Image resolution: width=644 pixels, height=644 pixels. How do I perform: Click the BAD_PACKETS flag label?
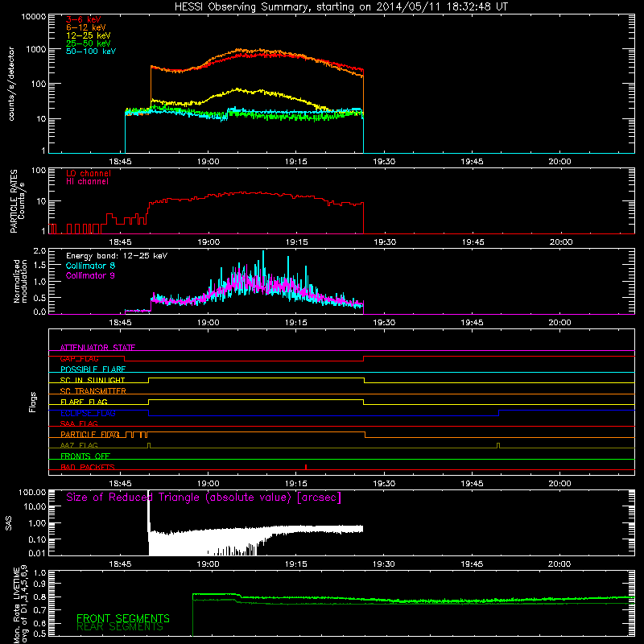(88, 468)
